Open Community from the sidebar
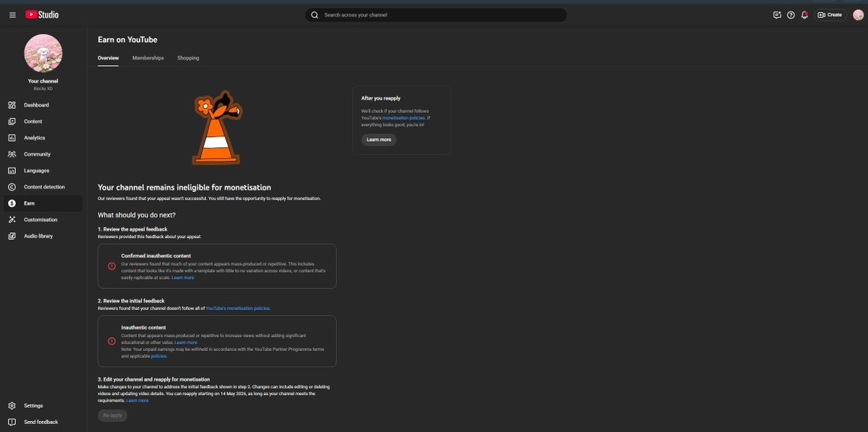The width and height of the screenshot is (868, 432). point(43,154)
